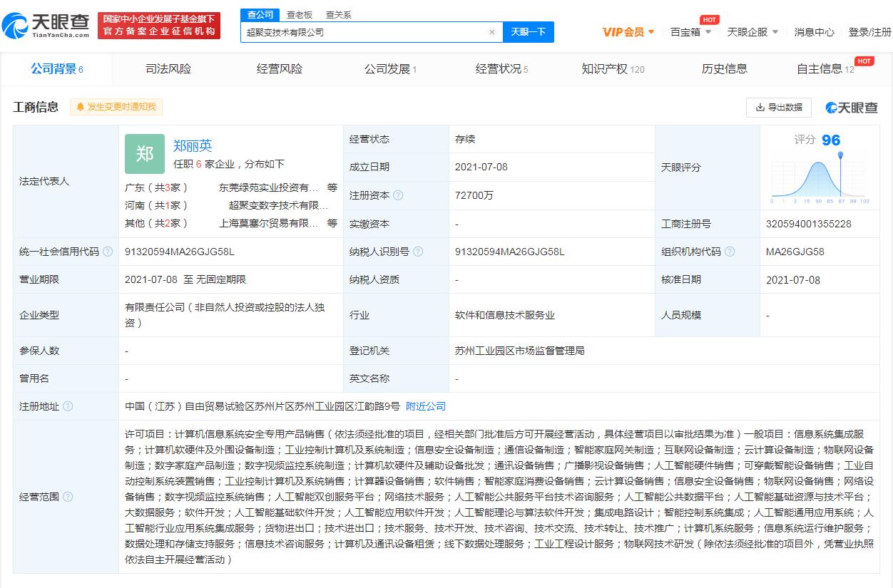Clear the search box with the X icon
893x588 pixels.
(x=491, y=32)
